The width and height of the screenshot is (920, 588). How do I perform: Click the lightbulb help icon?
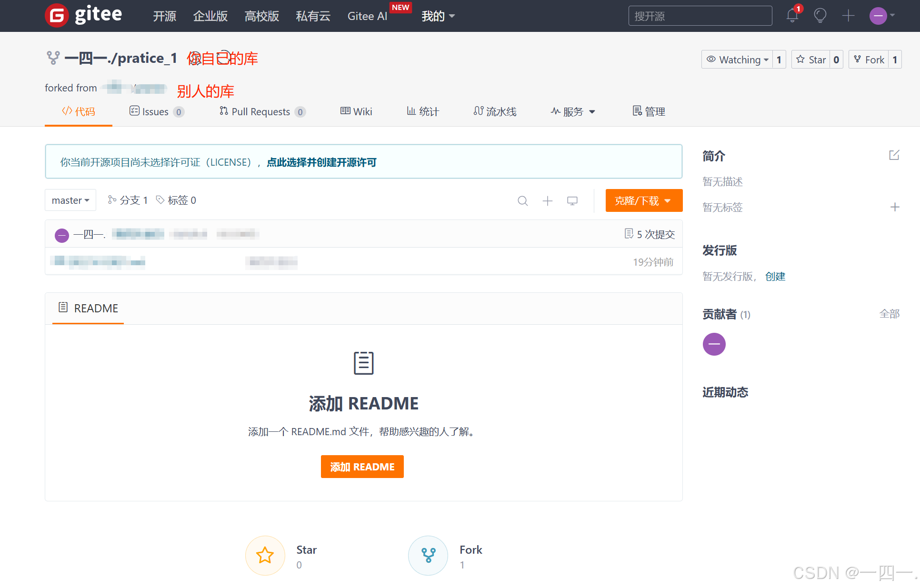click(x=820, y=16)
